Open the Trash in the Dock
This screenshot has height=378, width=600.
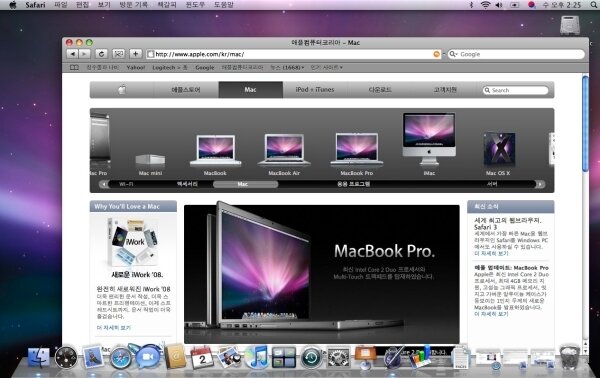(x=569, y=357)
